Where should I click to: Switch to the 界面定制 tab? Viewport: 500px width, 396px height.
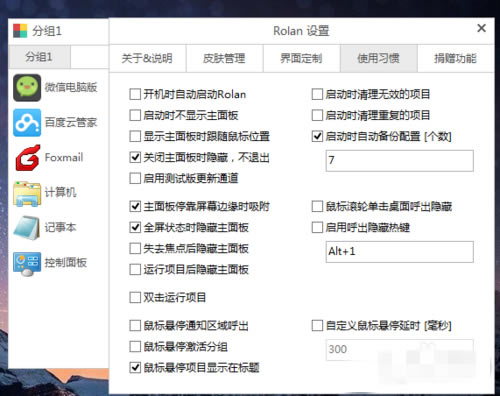coord(301,58)
